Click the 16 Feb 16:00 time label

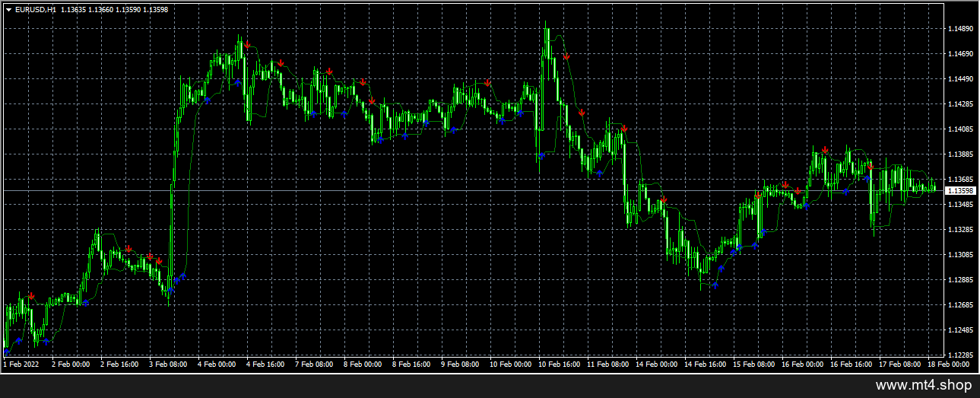pyautogui.click(x=852, y=365)
